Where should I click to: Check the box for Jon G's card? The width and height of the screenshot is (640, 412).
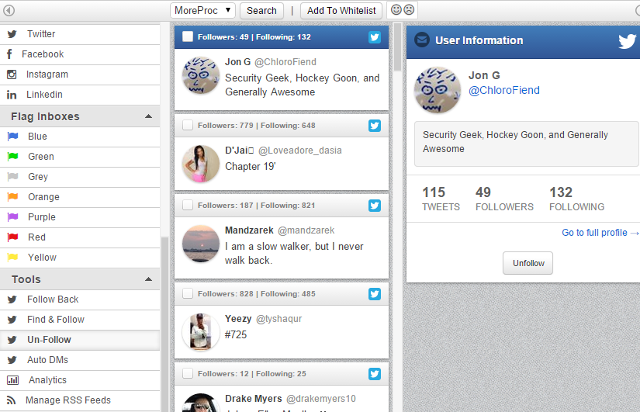[188, 37]
